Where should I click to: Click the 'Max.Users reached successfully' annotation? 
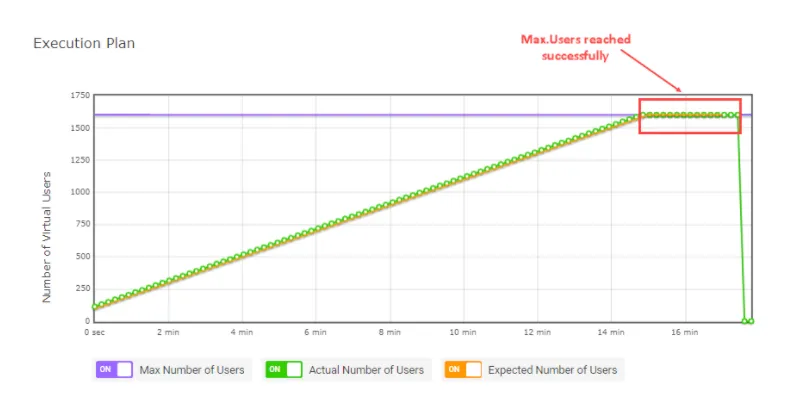coord(576,48)
